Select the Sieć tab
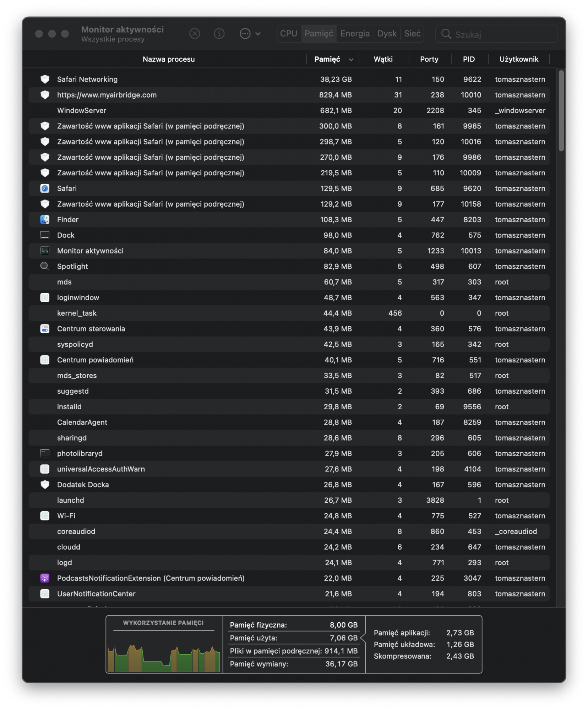Screen dimensions: 588x710 412,34
